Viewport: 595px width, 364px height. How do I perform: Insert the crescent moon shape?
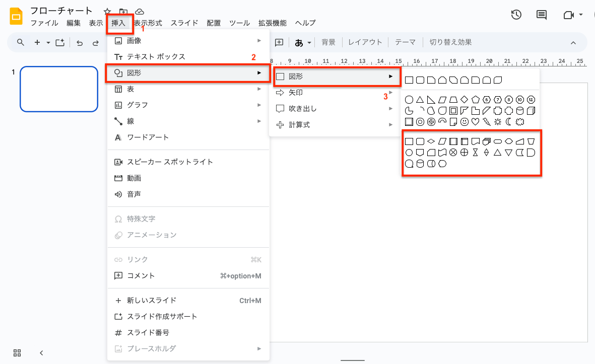pos(508,121)
